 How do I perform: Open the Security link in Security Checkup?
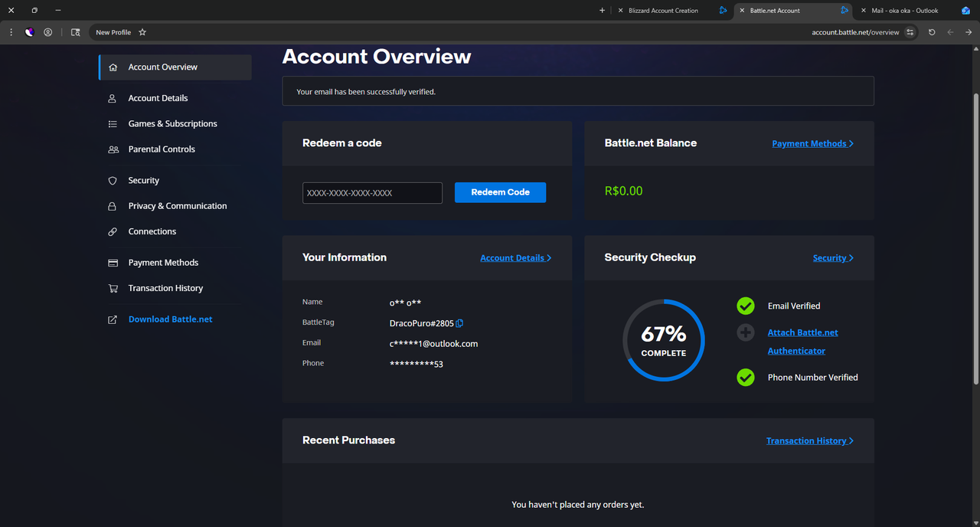click(x=833, y=258)
